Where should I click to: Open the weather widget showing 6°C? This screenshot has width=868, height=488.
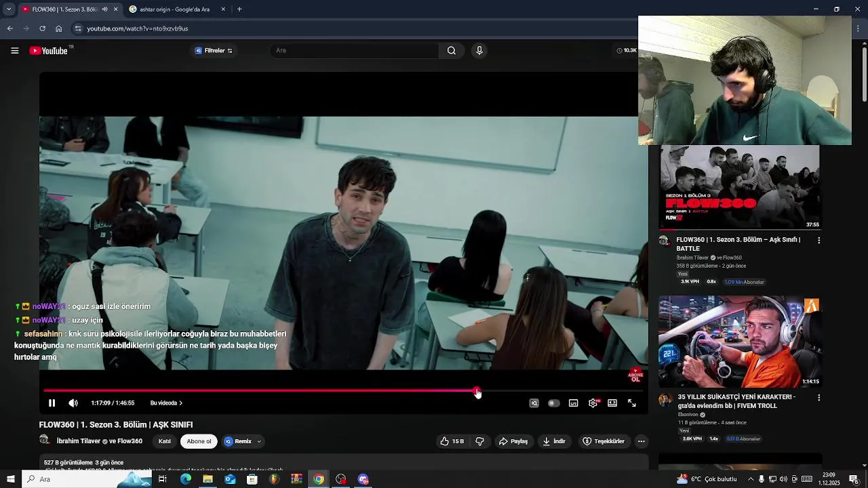[x=707, y=479]
